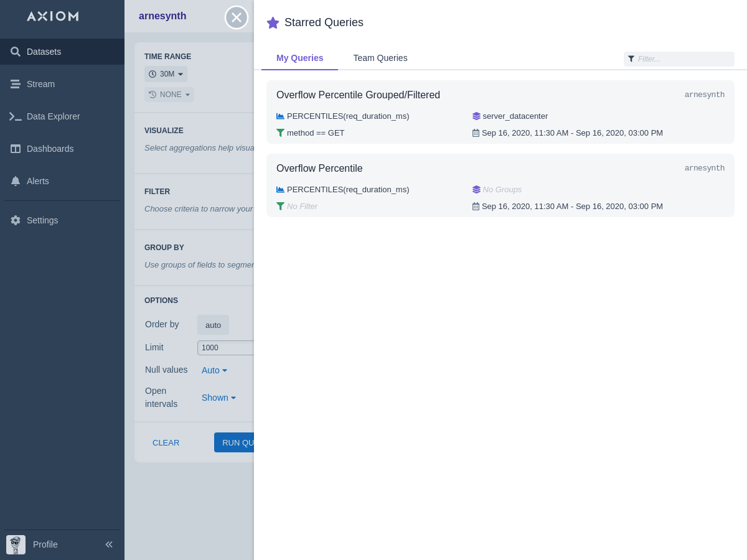Click the Data Explorer terminal icon
Image resolution: width=747 pixels, height=560 pixels.
click(16, 116)
